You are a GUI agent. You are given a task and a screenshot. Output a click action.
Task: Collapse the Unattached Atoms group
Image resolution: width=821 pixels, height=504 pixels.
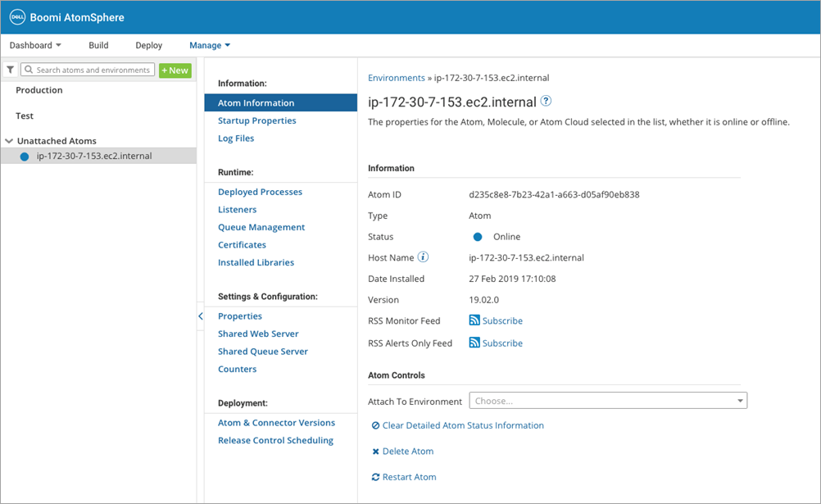coord(9,141)
